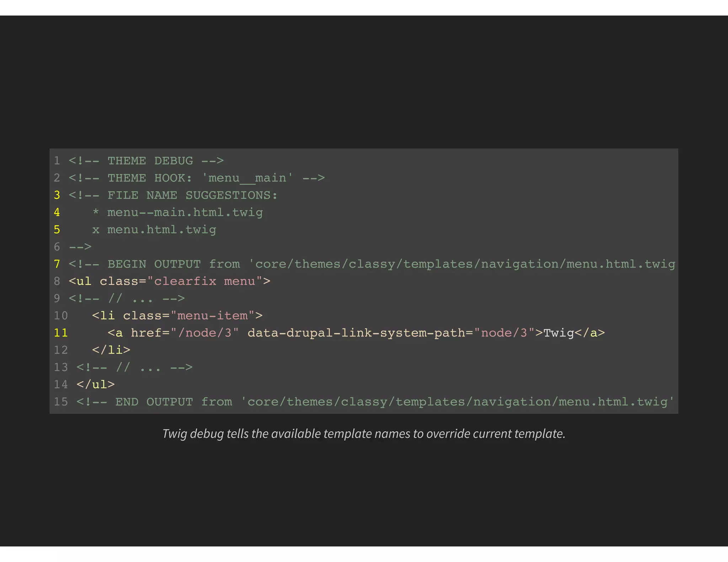Click highlighted line number 7
Viewport: 728px width, 562px height.
(57, 264)
